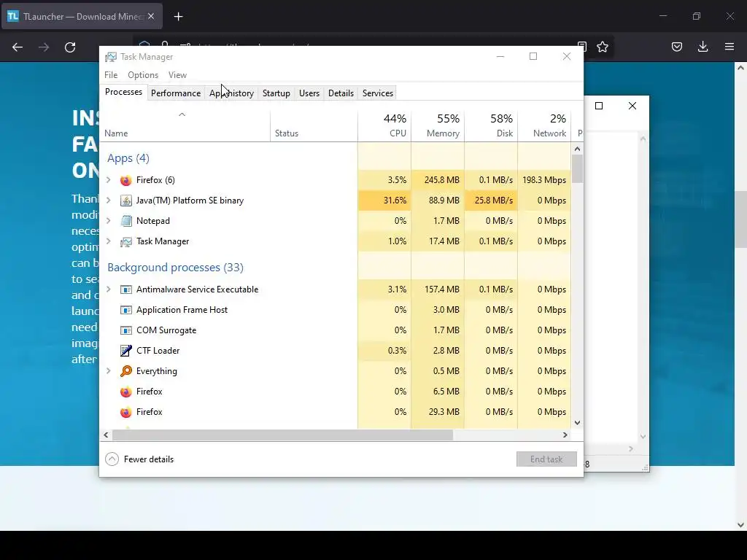Click the Java(TM) Platform SE binary icon
The height and width of the screenshot is (560, 747).
[x=125, y=201]
